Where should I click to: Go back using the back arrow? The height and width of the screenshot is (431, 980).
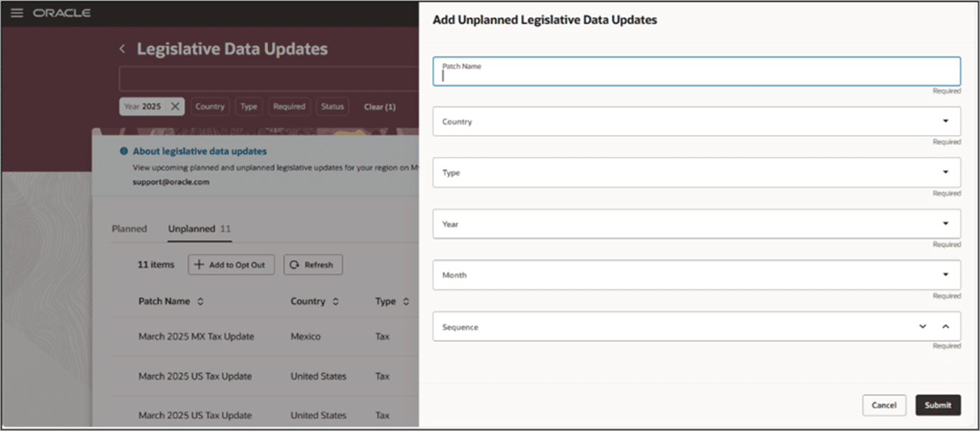coord(122,48)
